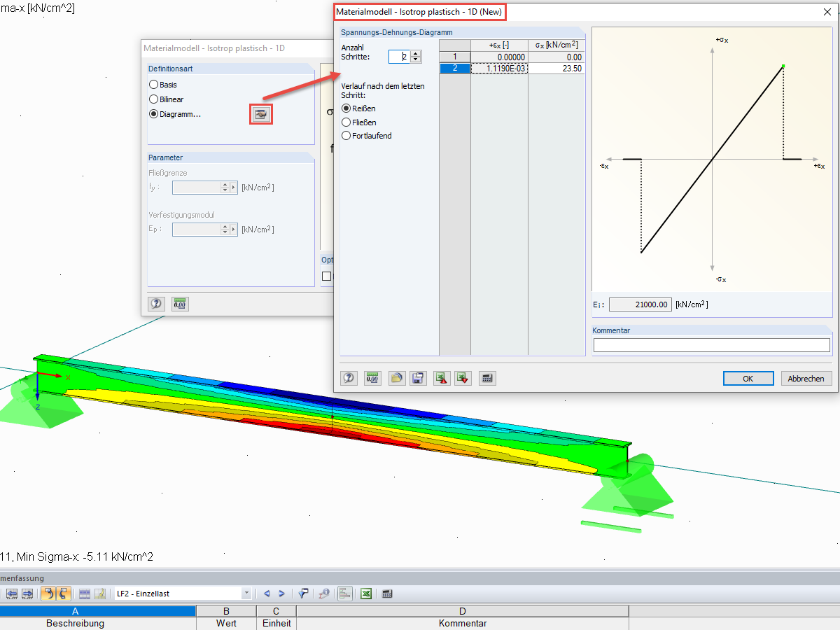
Task: Click the jump-to-next-table icon in the bottom toolbar
Action: [x=27, y=594]
